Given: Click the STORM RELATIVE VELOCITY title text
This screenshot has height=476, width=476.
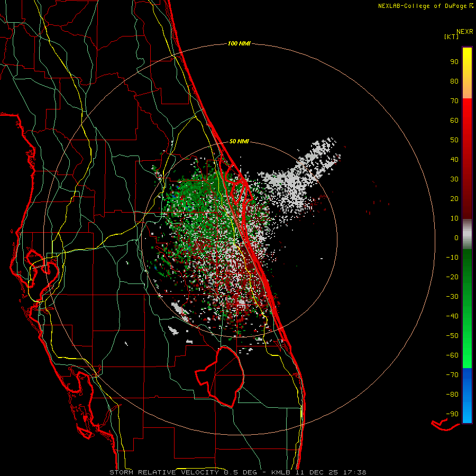Looking at the screenshot, I should [x=166, y=472].
